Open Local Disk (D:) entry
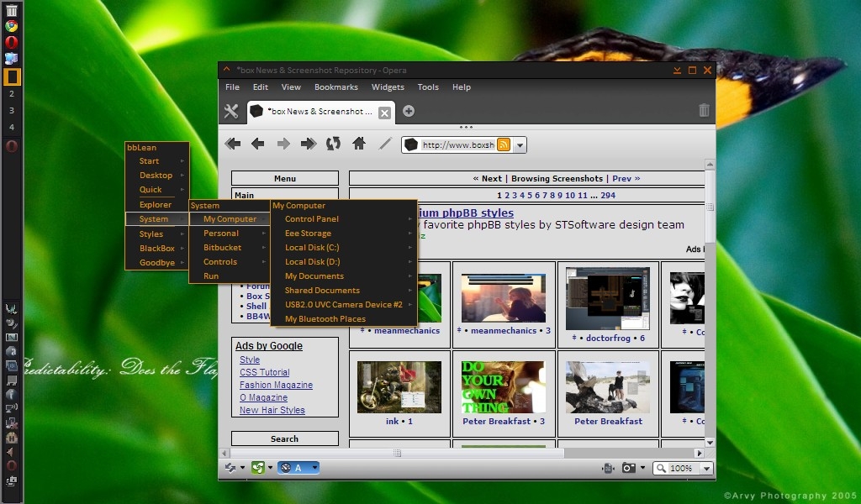Viewport: 861px width, 504px height. (344, 261)
